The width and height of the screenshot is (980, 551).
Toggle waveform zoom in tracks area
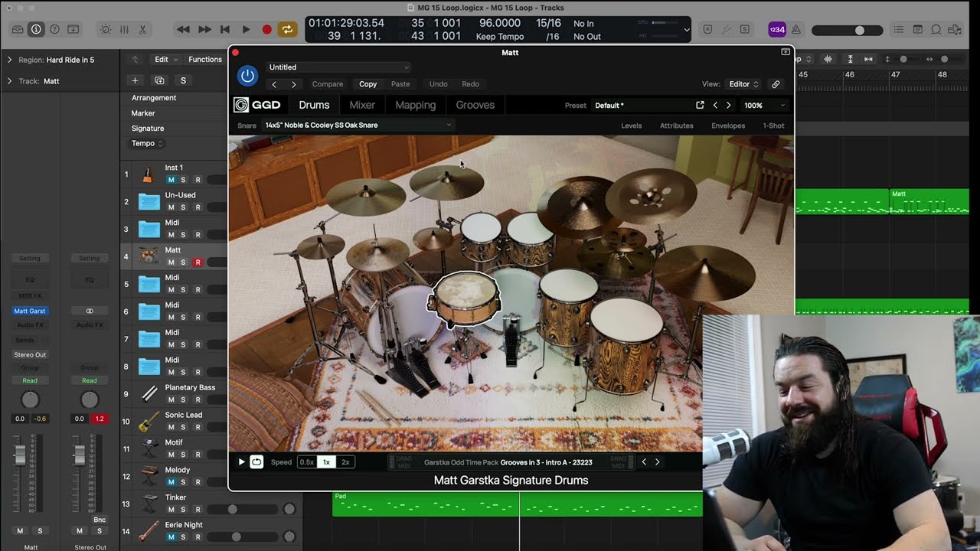point(828,59)
